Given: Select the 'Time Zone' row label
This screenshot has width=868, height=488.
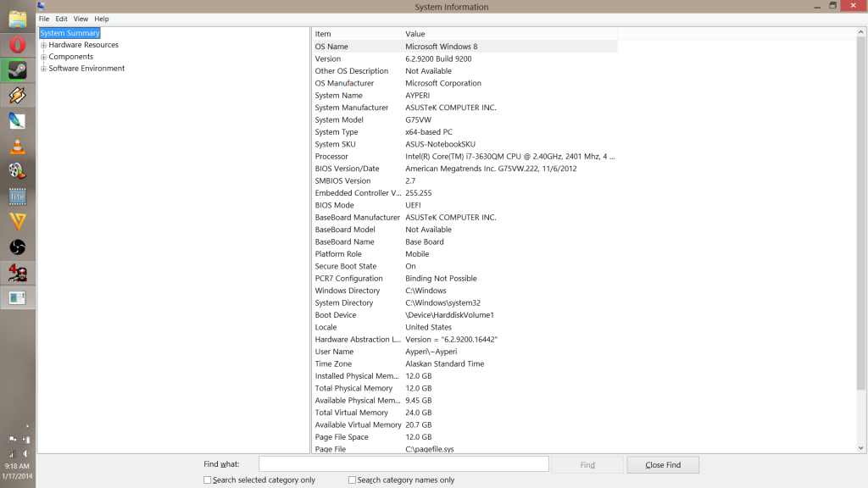Looking at the screenshot, I should [333, 363].
